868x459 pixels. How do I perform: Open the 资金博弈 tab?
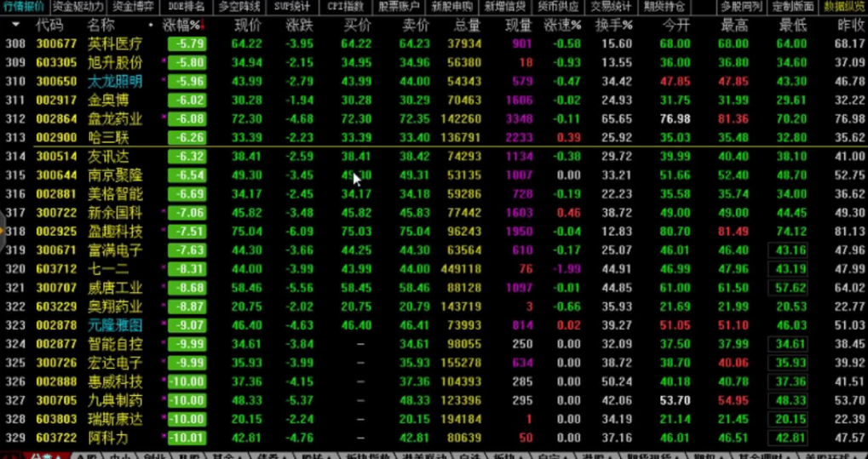tap(134, 7)
